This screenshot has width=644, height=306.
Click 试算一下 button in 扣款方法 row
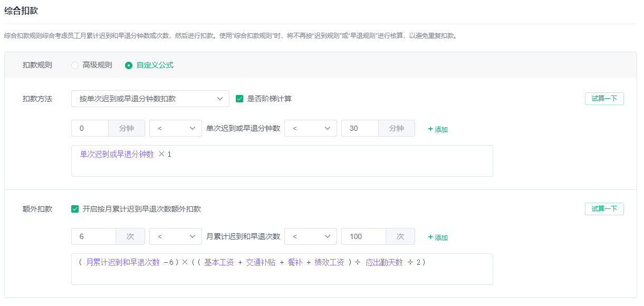(604, 99)
